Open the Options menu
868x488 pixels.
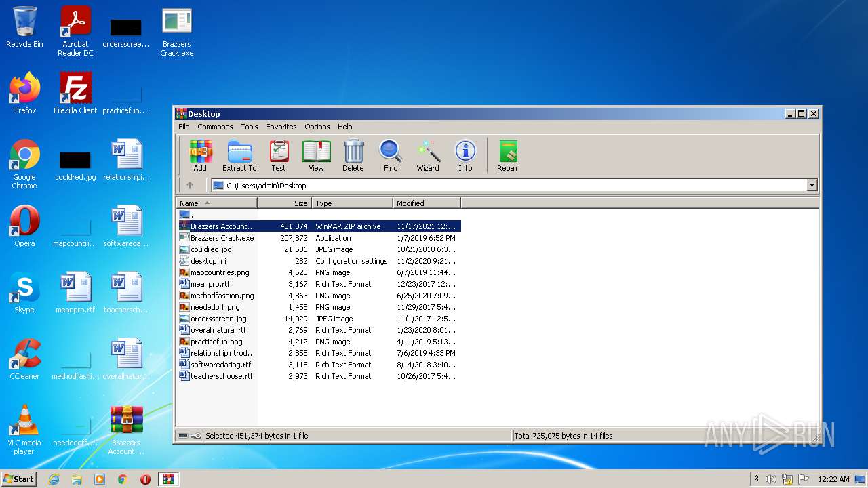tap(317, 127)
